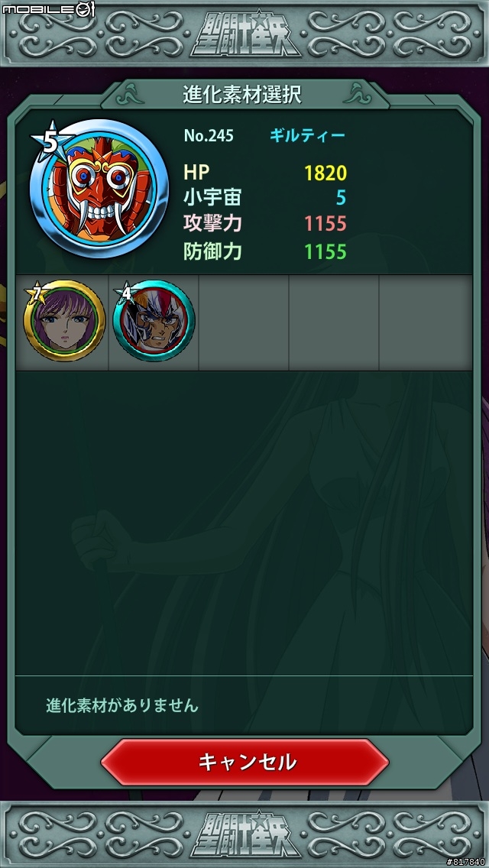Click the 小宇宙 stat value 5
Viewport: 489px width, 868px height.
coord(341,198)
